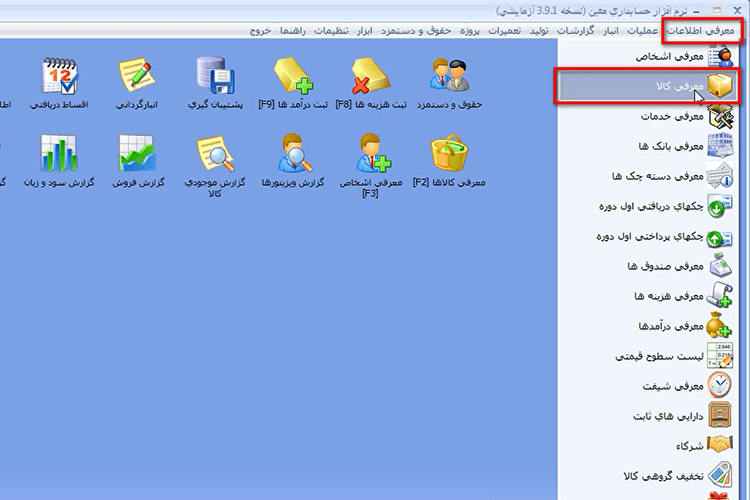Viewport: 750px width, 500px height.
Task: Open the تنظیمات menu
Action: click(x=331, y=31)
